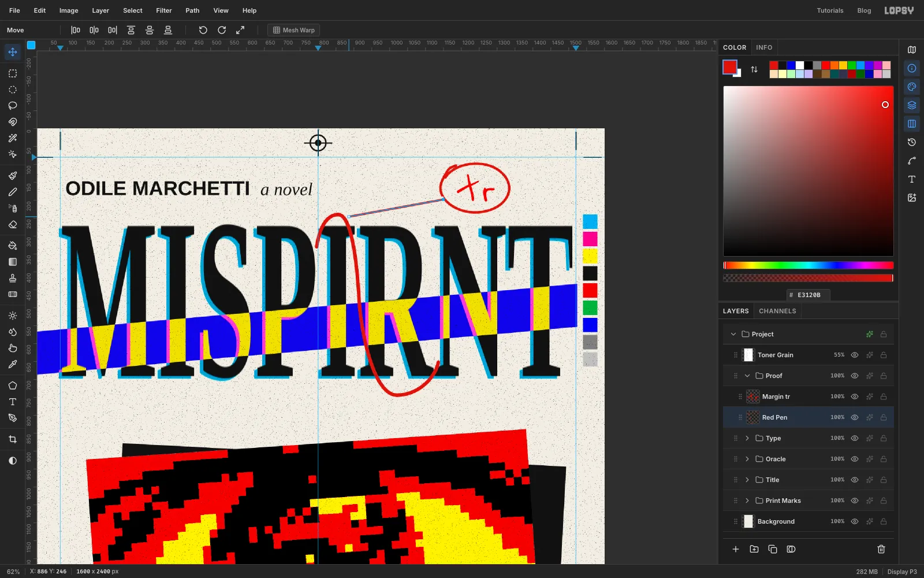The height and width of the screenshot is (578, 924).
Task: Toggle visibility of Oracle group
Action: (x=855, y=459)
